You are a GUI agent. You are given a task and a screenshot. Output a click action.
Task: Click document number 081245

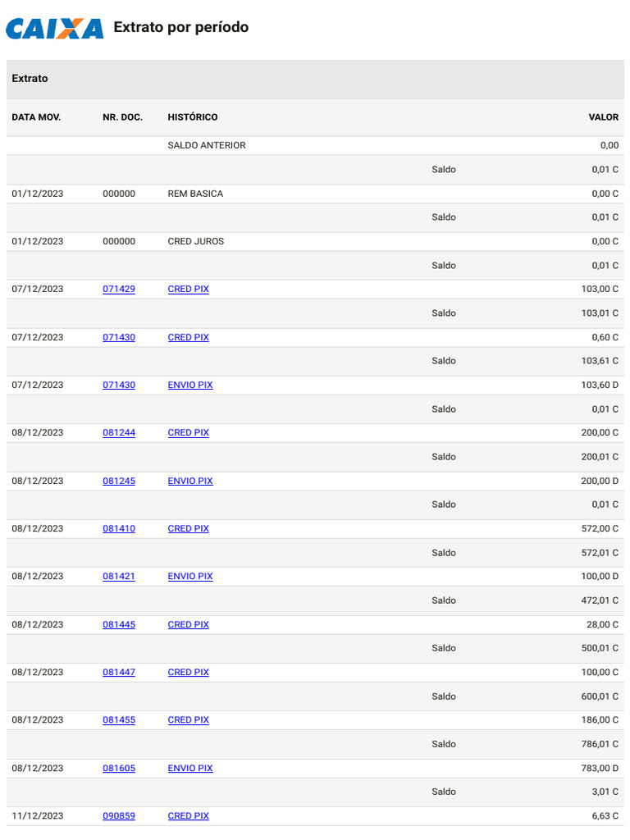[119, 481]
